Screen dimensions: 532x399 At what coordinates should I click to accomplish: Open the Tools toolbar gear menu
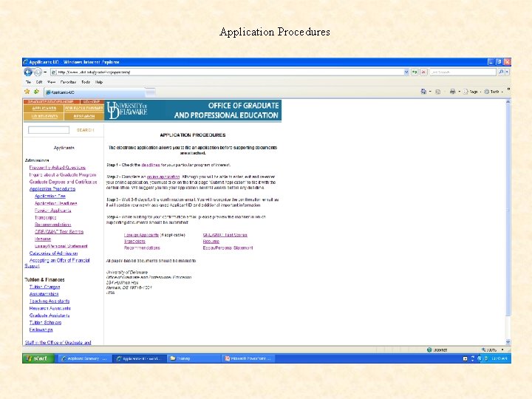[x=494, y=92]
